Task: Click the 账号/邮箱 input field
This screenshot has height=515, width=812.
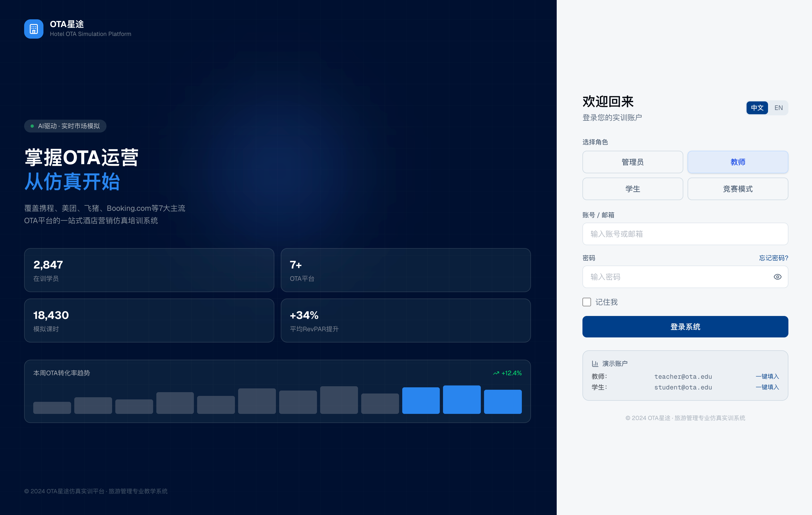Action: tap(685, 234)
